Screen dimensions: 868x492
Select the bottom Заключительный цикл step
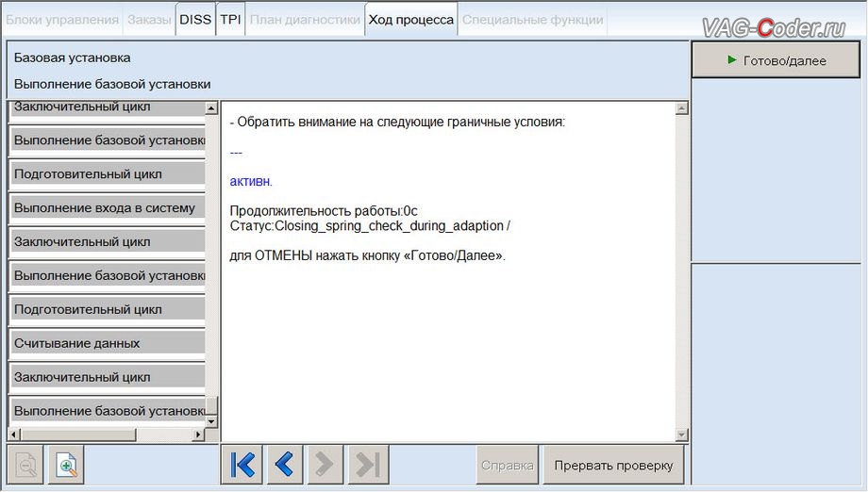[107, 377]
